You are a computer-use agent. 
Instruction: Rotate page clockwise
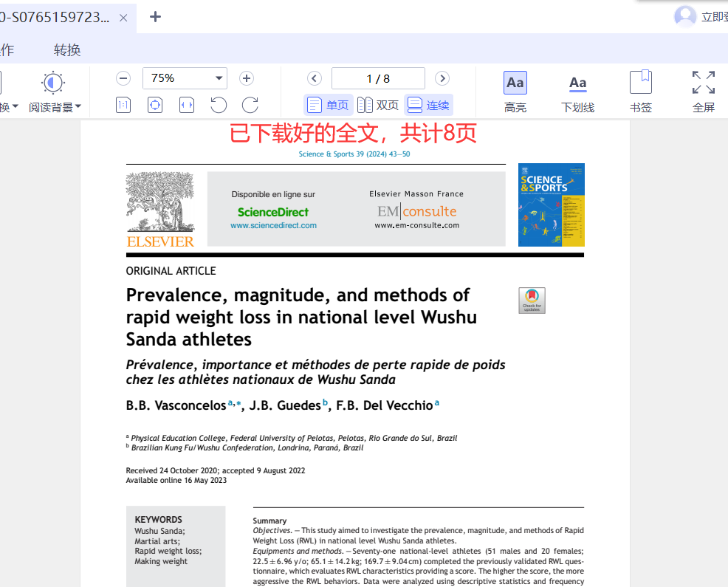(250, 105)
